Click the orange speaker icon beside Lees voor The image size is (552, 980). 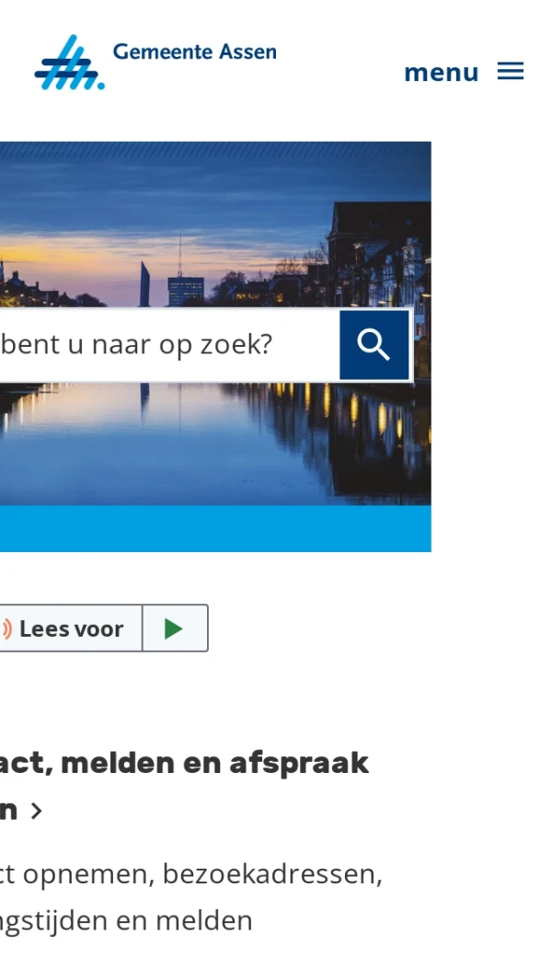[6, 628]
